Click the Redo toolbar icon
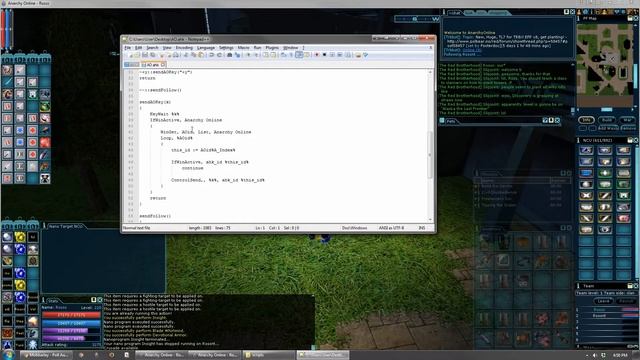The width and height of the screenshot is (640, 360). click(x=219, y=55)
